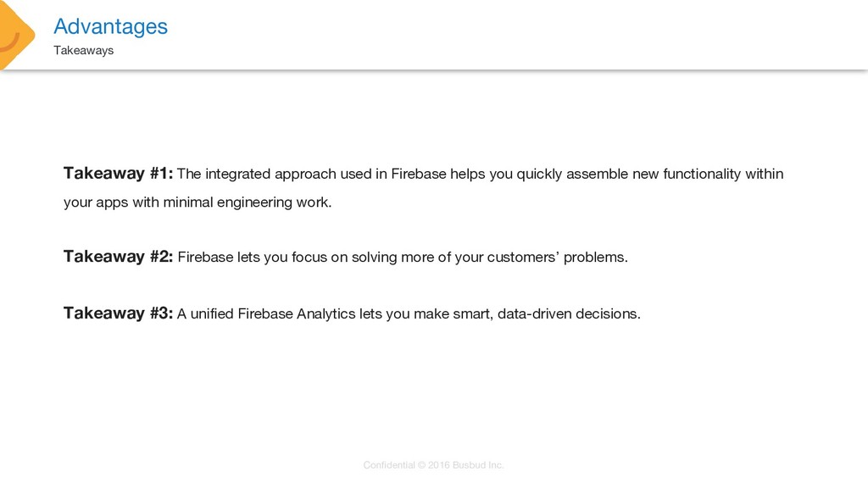Click the word 'Firebase' in Takeaway #1
The height and width of the screenshot is (488, 868).
419,174
